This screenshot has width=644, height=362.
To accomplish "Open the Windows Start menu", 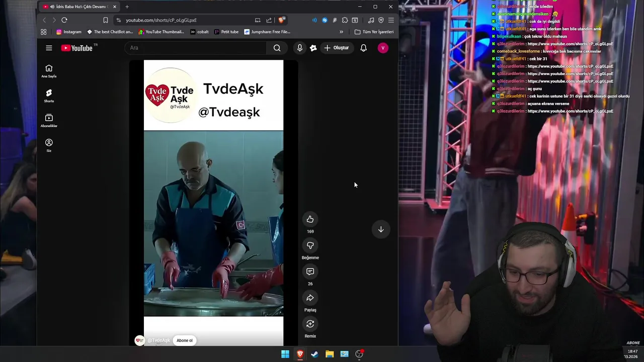I will pyautogui.click(x=285, y=354).
